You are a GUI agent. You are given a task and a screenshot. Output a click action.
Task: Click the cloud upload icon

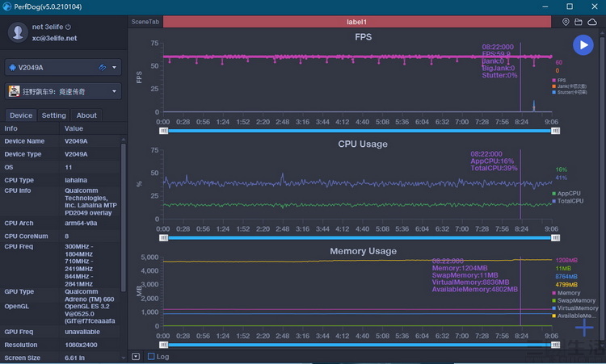click(592, 22)
